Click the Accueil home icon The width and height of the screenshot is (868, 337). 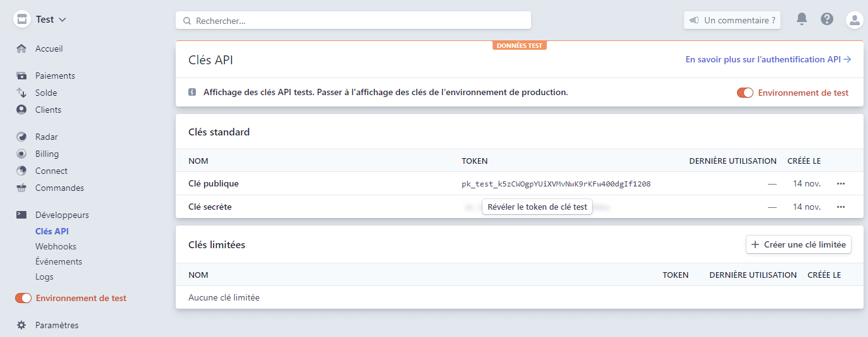pos(21,49)
